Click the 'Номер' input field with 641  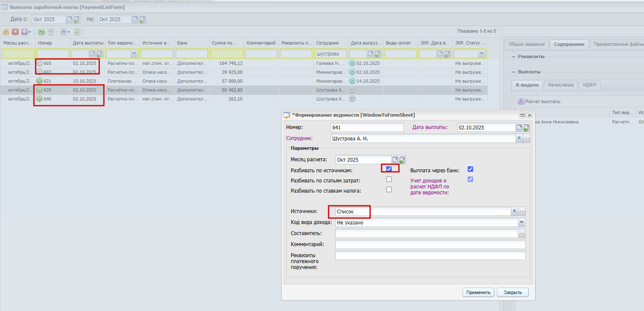coord(367,127)
